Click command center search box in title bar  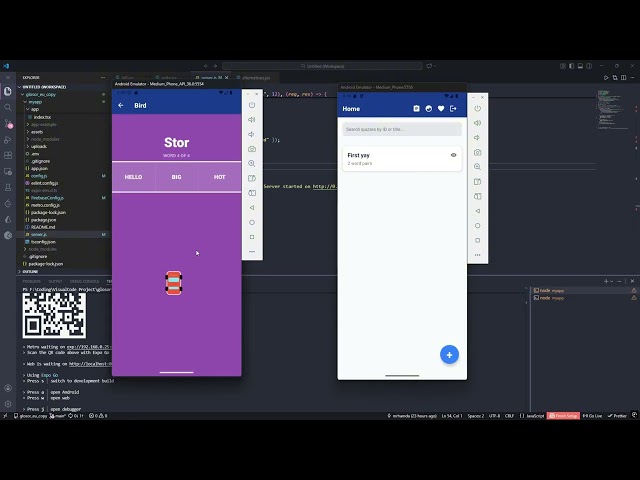click(322, 66)
